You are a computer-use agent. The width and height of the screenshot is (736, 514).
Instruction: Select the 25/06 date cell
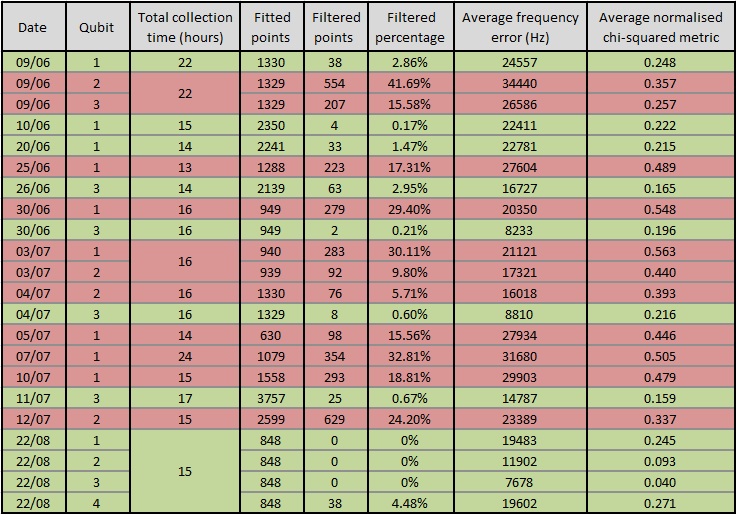(x=33, y=164)
